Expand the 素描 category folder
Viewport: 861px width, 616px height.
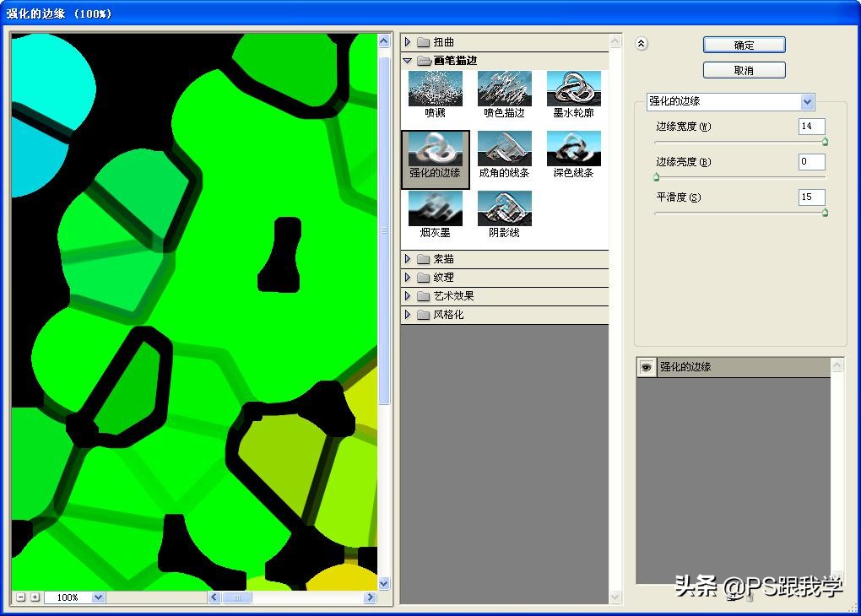click(x=409, y=259)
